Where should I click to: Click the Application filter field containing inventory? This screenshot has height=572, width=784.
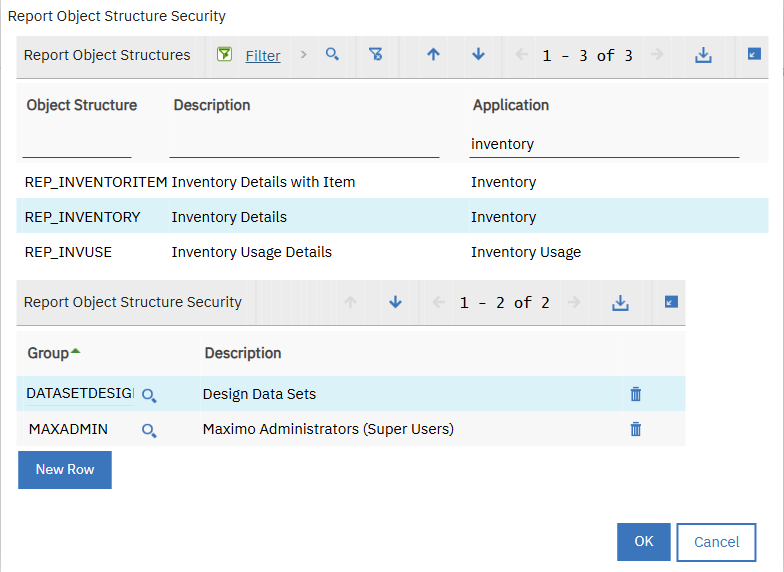(x=604, y=144)
